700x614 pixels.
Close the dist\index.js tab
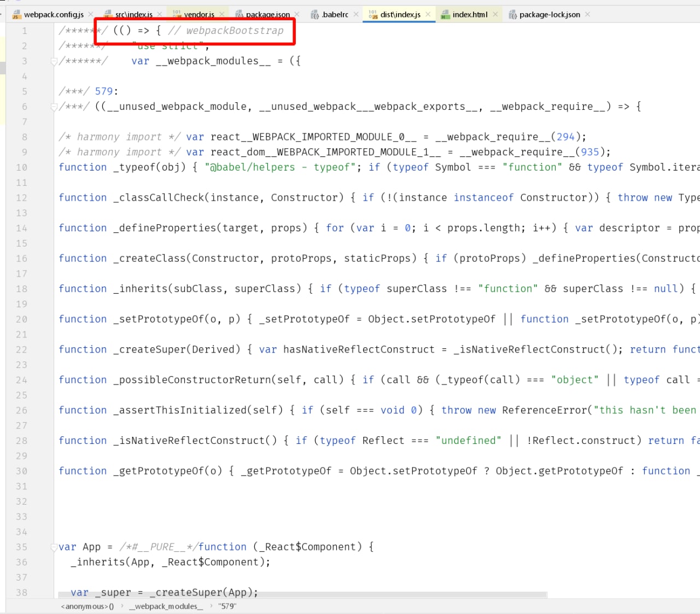[x=428, y=14]
